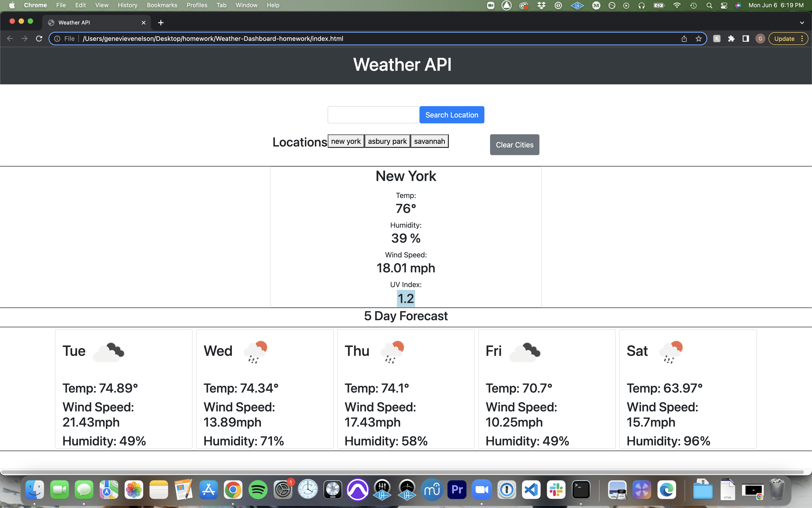The width and height of the screenshot is (812, 508).
Task: Toggle the browser side panel icon
Action: point(746,39)
